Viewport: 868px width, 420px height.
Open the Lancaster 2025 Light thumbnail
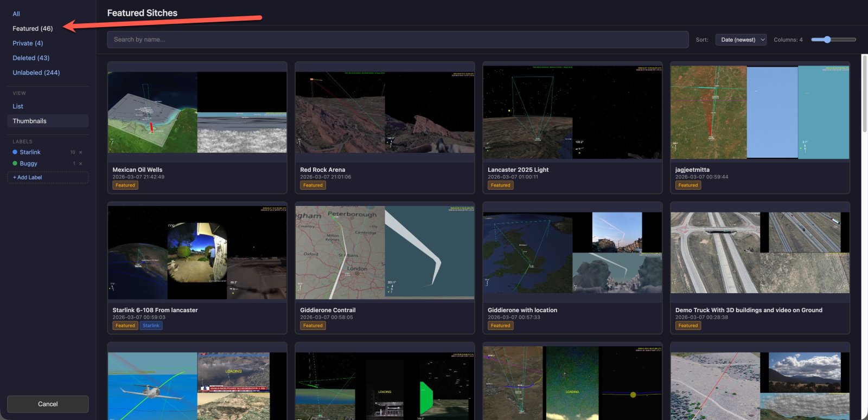tap(572, 113)
